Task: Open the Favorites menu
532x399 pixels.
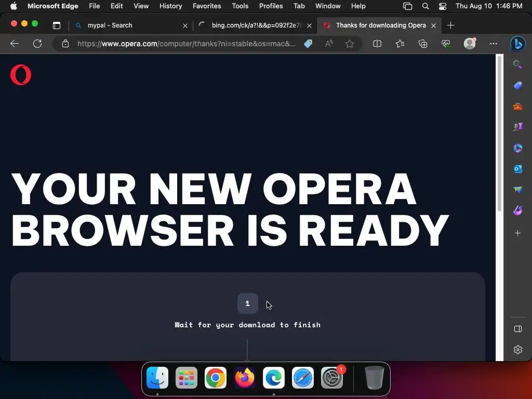Action: tap(207, 6)
